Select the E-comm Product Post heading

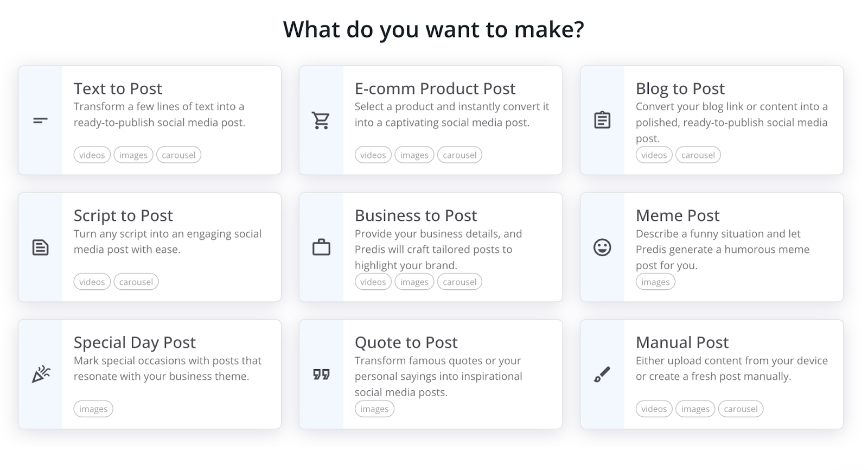(435, 88)
